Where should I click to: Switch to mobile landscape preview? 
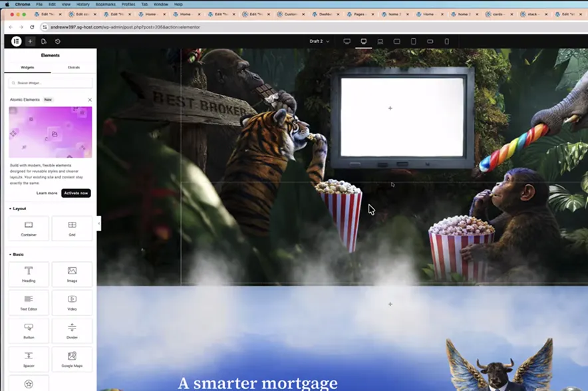[430, 41]
